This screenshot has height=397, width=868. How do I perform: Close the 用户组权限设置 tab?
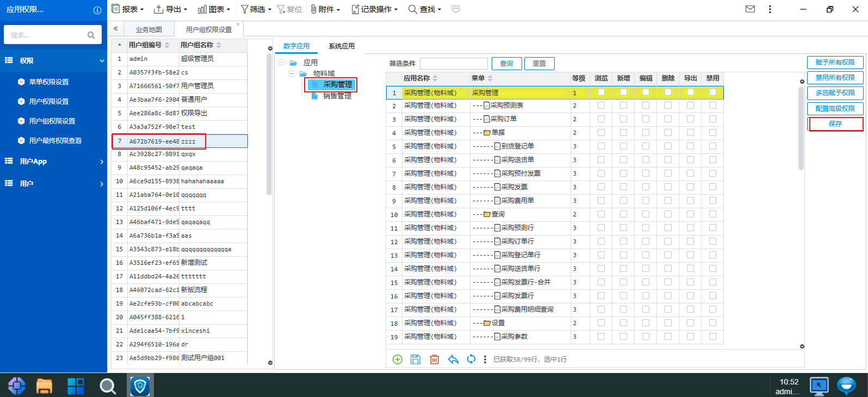(x=238, y=24)
